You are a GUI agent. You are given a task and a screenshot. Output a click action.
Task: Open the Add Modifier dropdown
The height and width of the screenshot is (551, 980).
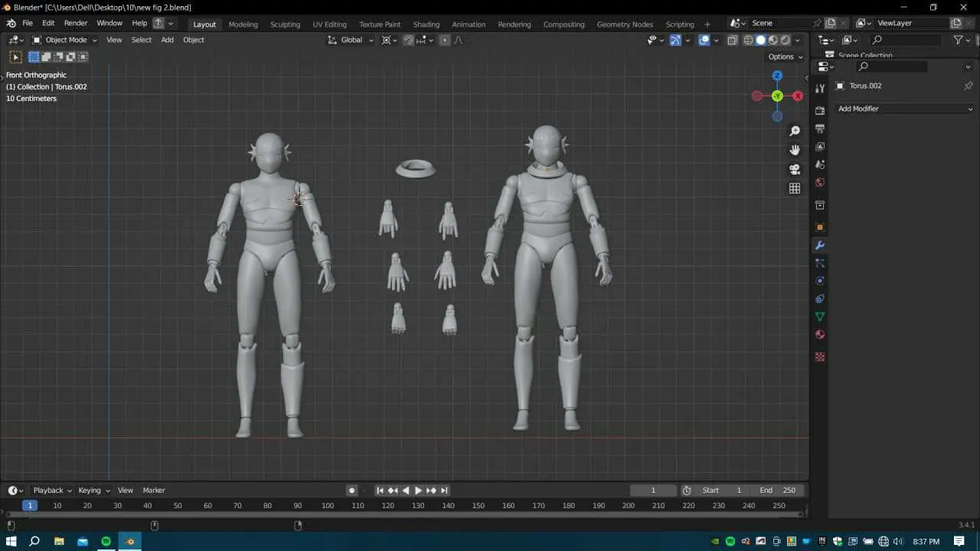click(x=904, y=109)
